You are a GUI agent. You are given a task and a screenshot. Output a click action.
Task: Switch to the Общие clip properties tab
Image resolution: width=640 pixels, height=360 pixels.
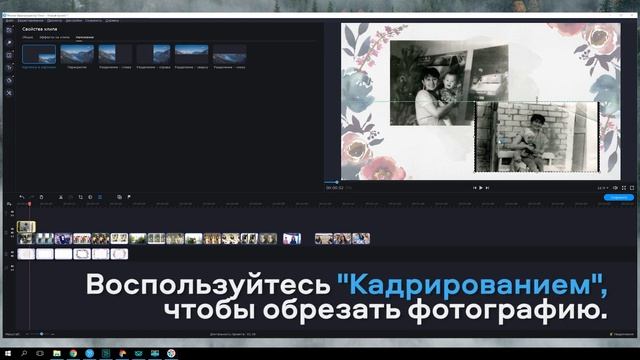tap(28, 37)
